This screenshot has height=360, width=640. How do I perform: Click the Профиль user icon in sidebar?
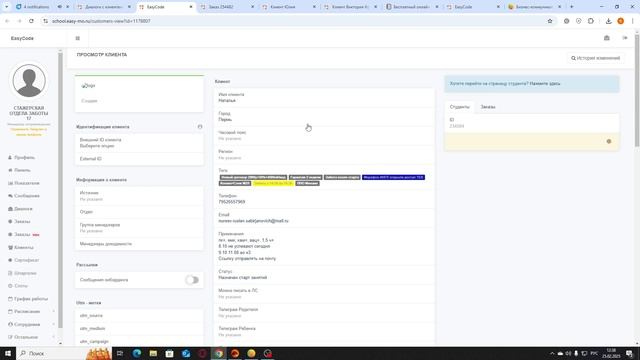click(10, 158)
